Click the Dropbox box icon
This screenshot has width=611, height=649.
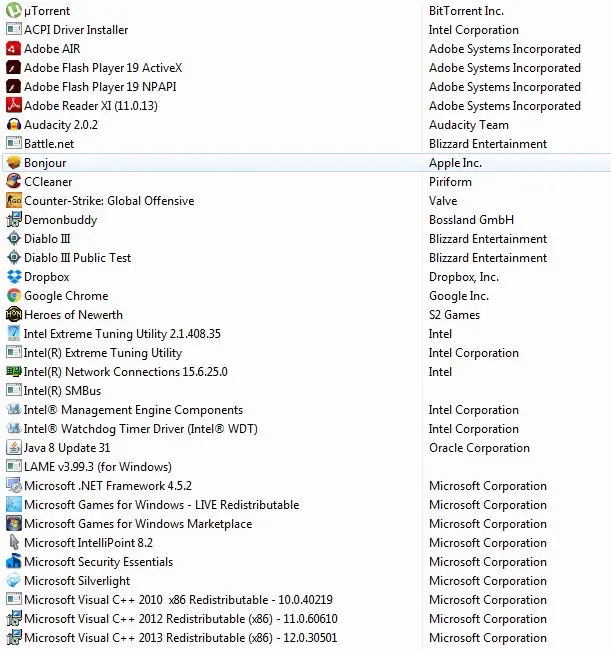pyautogui.click(x=14, y=277)
